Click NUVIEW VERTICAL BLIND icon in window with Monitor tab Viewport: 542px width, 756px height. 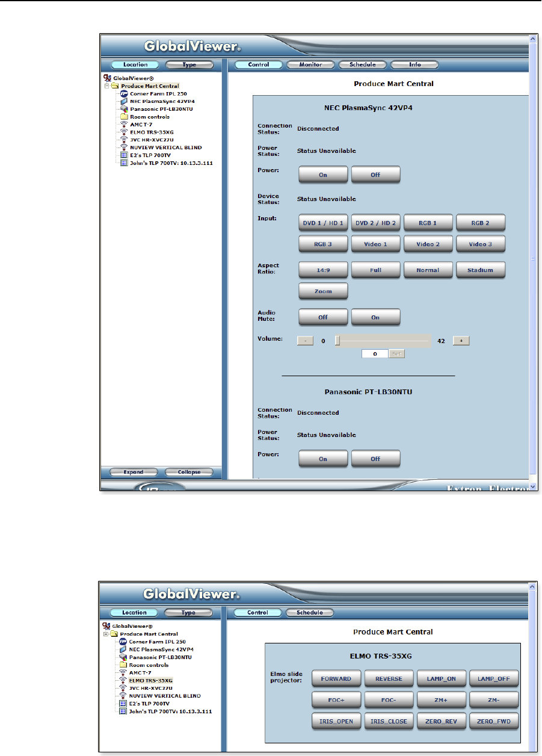pos(124,147)
